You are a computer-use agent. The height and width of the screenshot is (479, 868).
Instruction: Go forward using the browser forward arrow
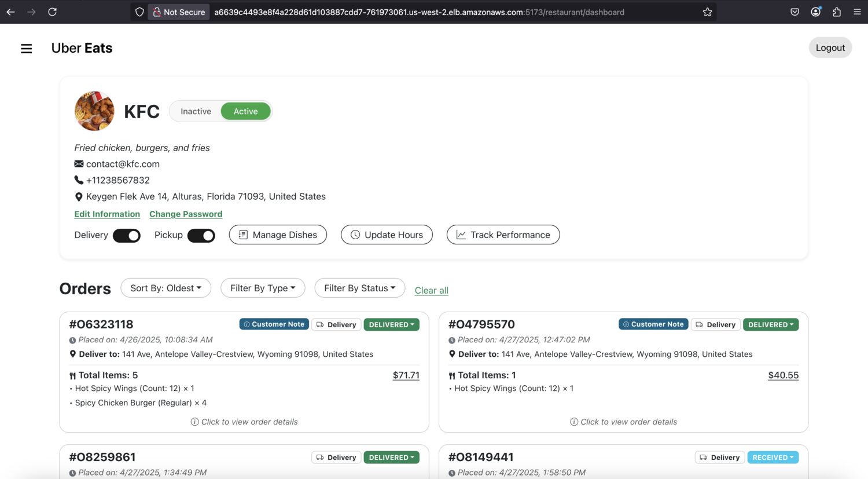pos(31,12)
